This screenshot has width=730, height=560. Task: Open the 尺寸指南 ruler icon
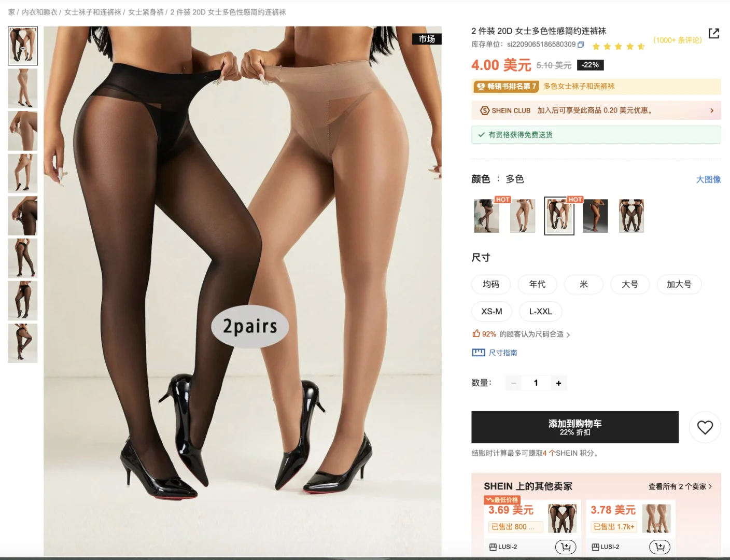point(478,353)
